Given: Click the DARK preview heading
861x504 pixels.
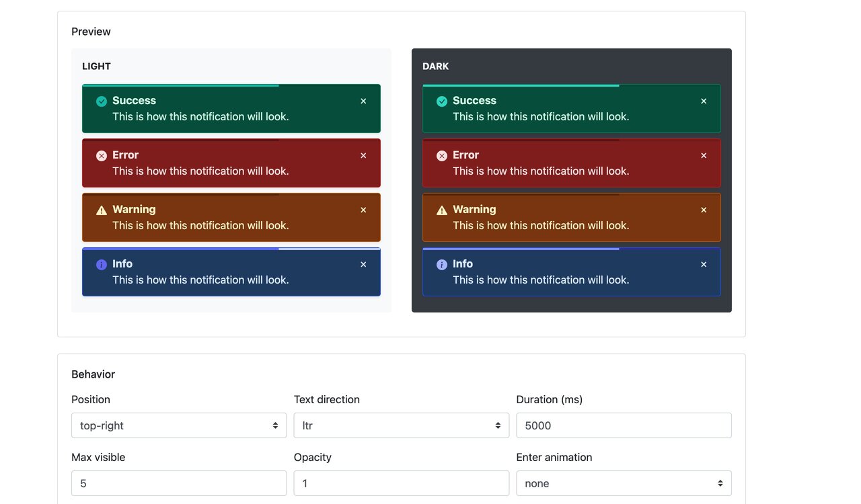Looking at the screenshot, I should coord(435,66).
